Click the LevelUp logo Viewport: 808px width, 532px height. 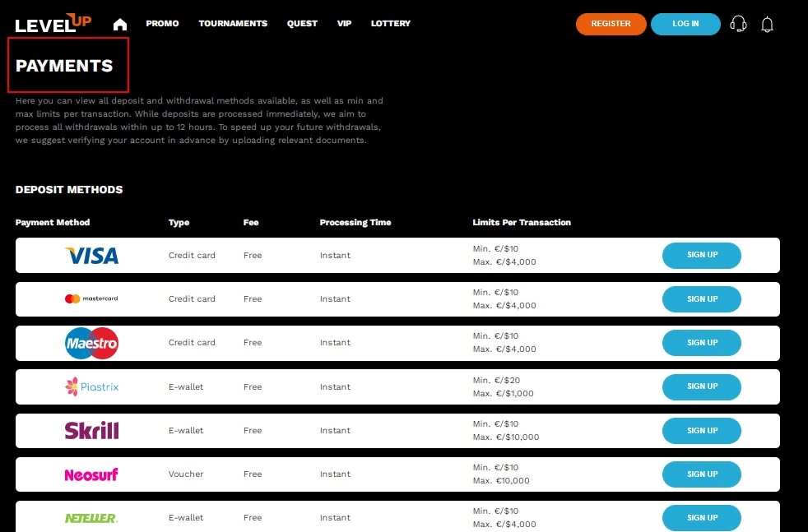pyautogui.click(x=53, y=23)
